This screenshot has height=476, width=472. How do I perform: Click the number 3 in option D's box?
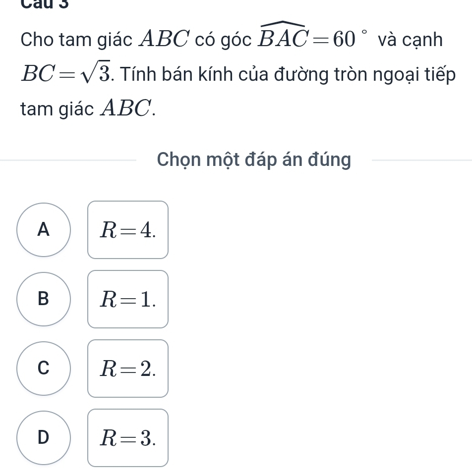pos(146,438)
